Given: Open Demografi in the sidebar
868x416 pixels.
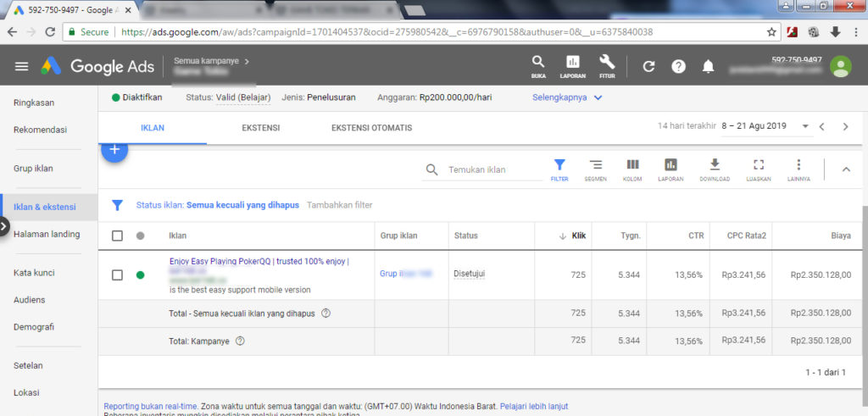Looking at the screenshot, I should [x=34, y=327].
